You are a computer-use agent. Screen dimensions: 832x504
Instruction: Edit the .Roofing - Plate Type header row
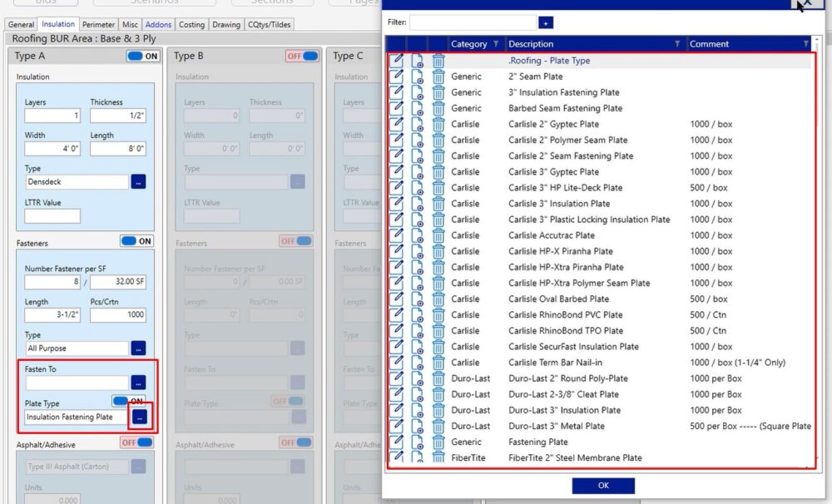(x=396, y=61)
